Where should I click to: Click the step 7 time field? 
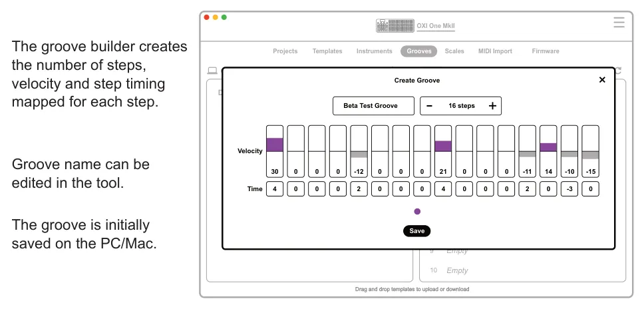click(401, 188)
